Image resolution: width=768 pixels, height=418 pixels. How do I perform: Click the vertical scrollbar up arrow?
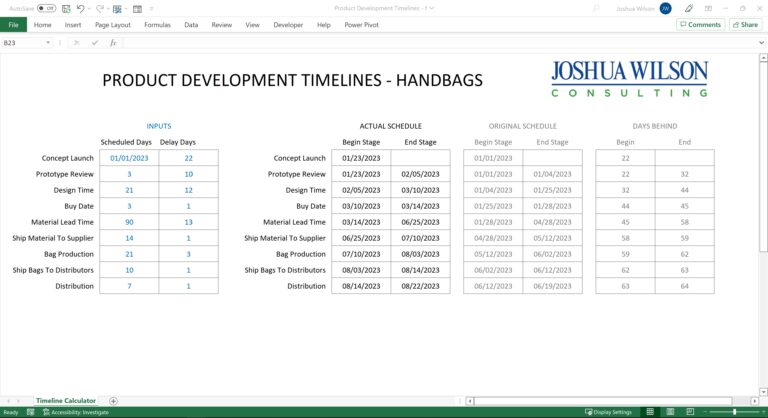[x=763, y=58]
